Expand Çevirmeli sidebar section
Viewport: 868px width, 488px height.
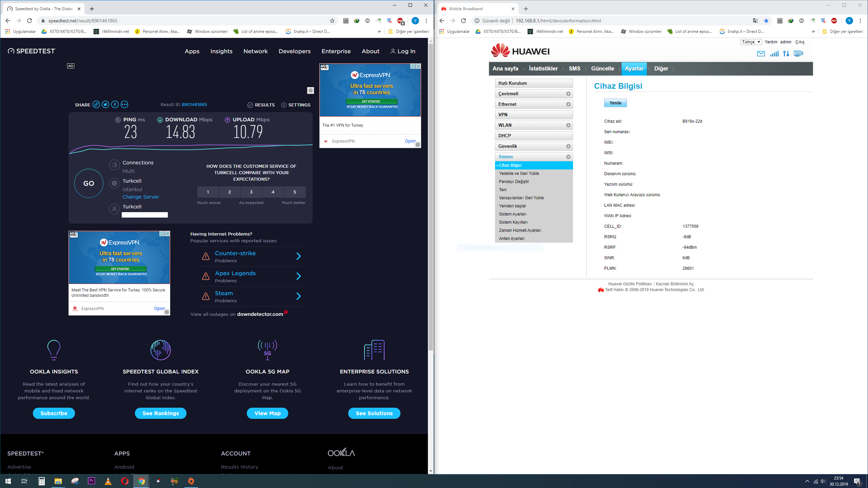(534, 94)
